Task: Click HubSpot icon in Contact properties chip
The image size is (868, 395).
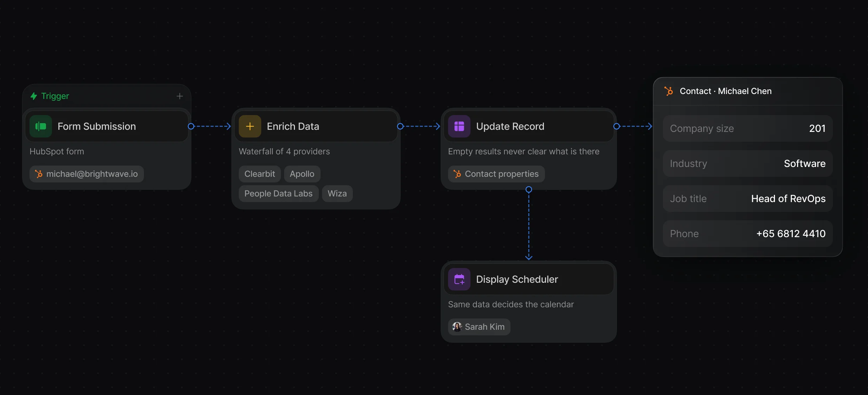Action: click(457, 174)
